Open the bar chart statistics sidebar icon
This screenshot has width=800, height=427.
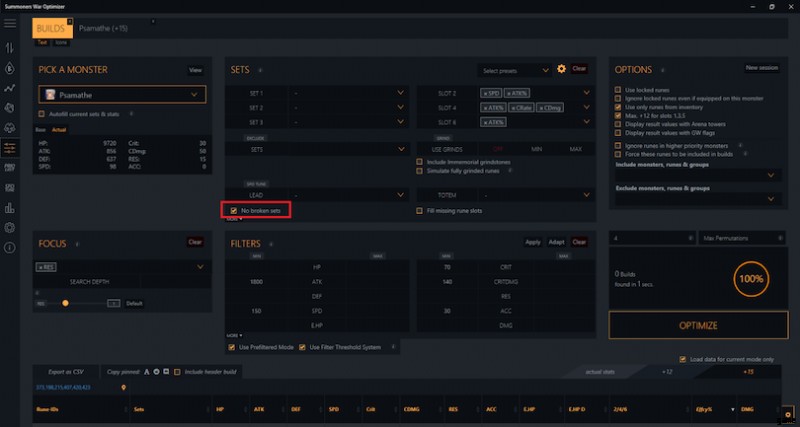click(10, 208)
